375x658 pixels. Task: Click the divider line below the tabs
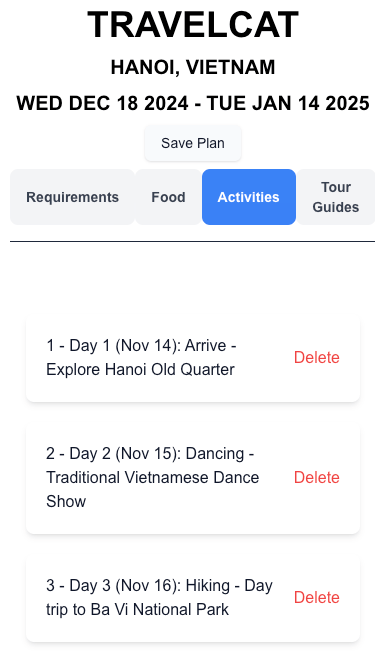click(x=193, y=241)
